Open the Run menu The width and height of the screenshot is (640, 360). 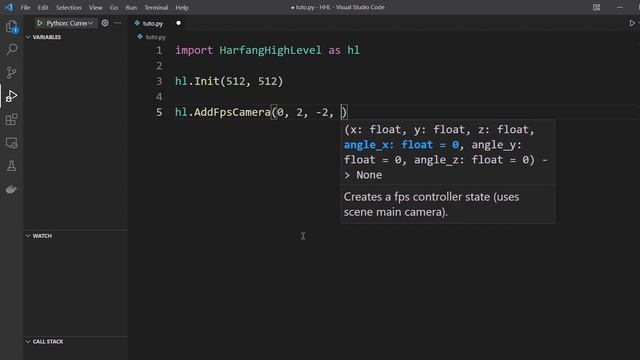click(x=131, y=7)
